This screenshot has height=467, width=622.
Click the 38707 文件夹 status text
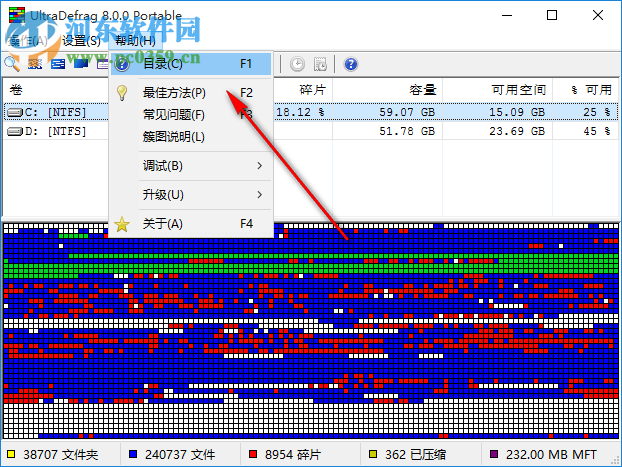(61, 455)
